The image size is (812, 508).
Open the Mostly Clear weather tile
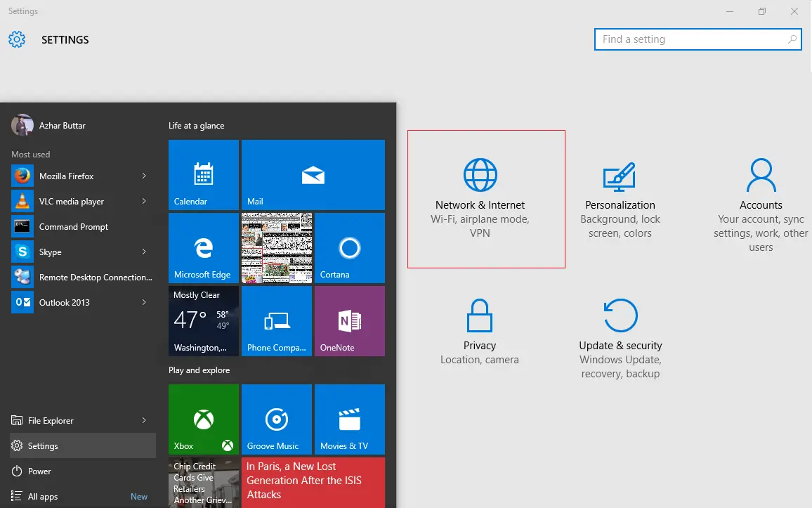204,321
